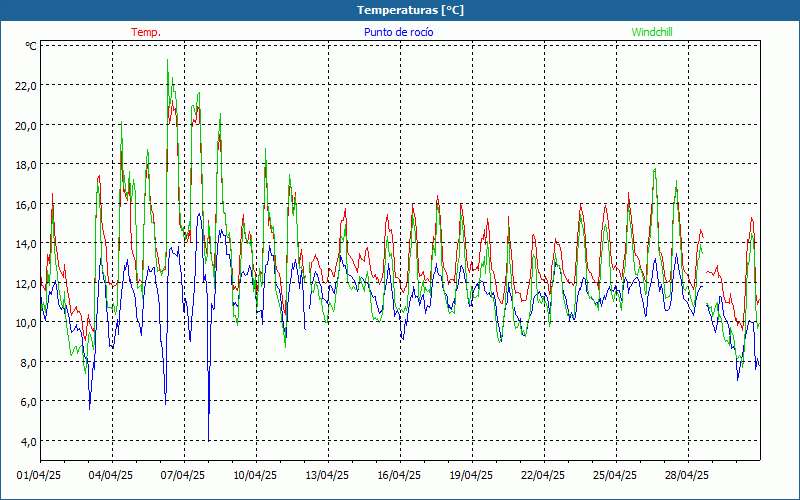This screenshot has height=500, width=800.
Task: Click the 16,0 y-axis value
Action: [x=26, y=205]
